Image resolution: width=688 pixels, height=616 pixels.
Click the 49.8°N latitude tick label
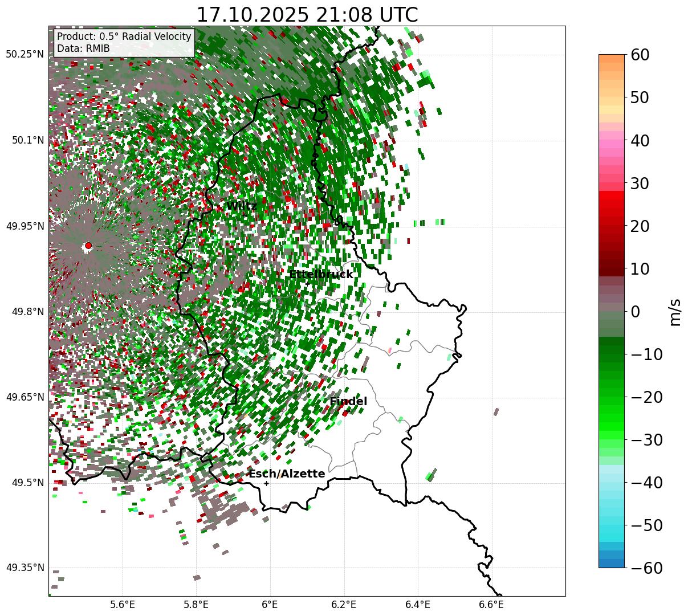27,312
